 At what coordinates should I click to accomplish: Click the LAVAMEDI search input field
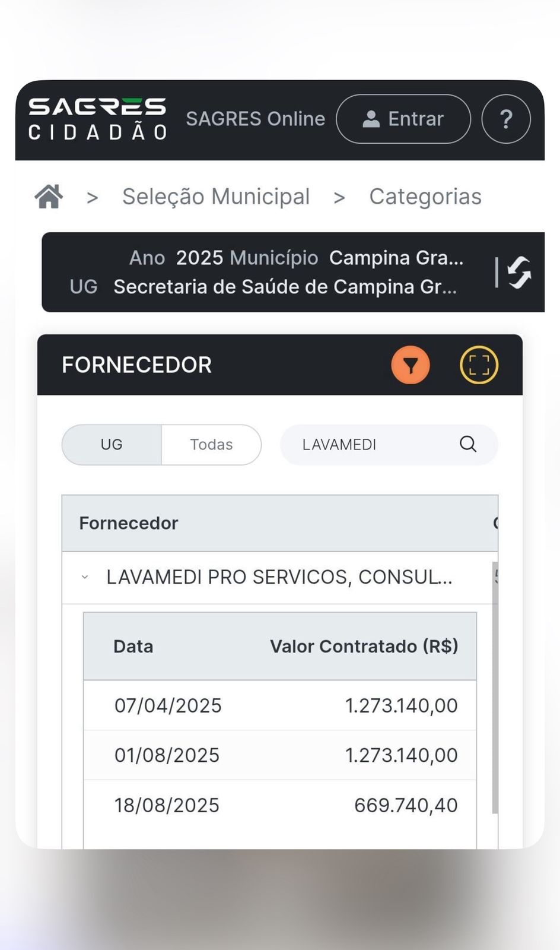[374, 445]
